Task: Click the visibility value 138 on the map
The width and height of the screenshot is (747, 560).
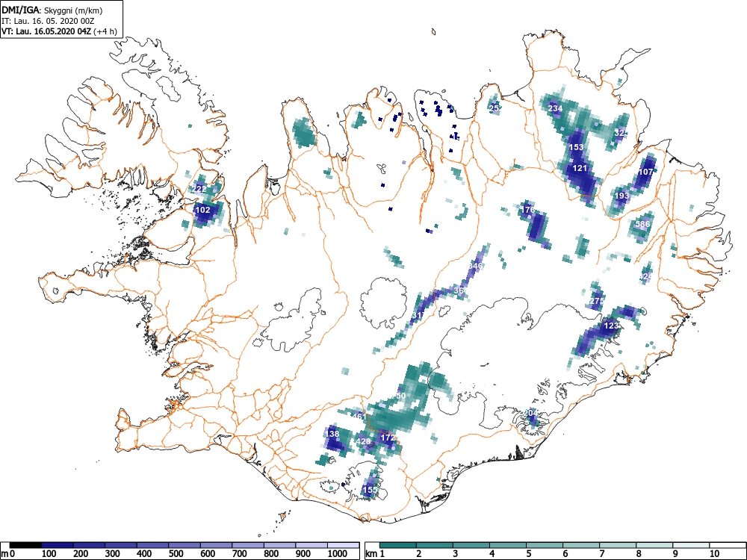Action: [332, 433]
